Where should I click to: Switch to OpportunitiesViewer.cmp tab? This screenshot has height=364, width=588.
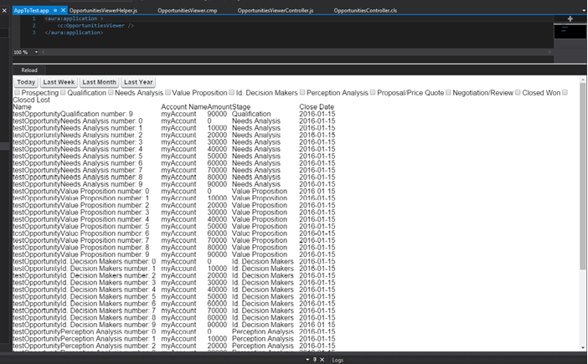pos(187,11)
